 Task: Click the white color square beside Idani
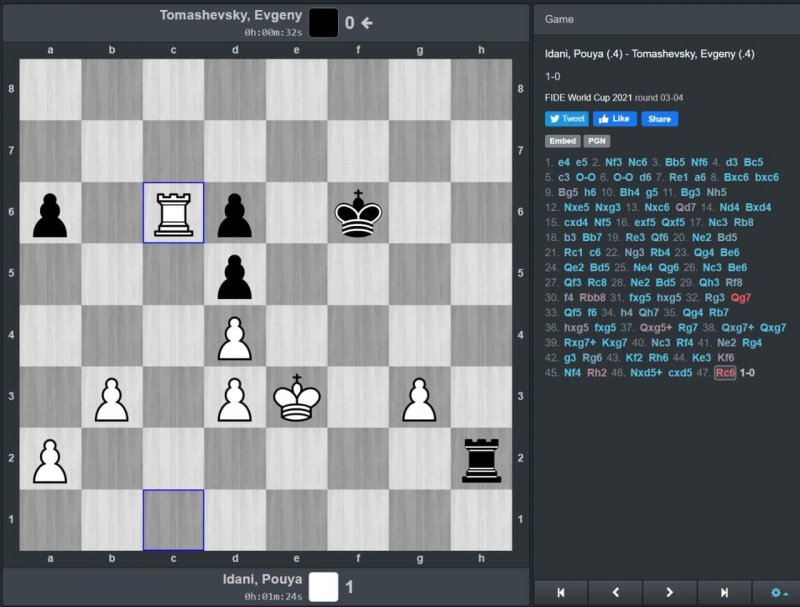(323, 587)
